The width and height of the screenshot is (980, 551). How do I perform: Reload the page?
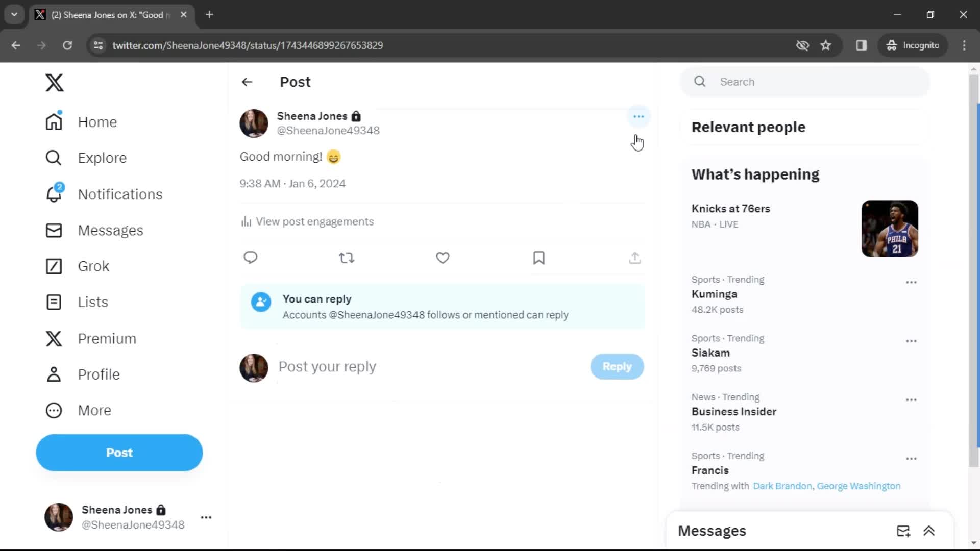click(x=67, y=45)
